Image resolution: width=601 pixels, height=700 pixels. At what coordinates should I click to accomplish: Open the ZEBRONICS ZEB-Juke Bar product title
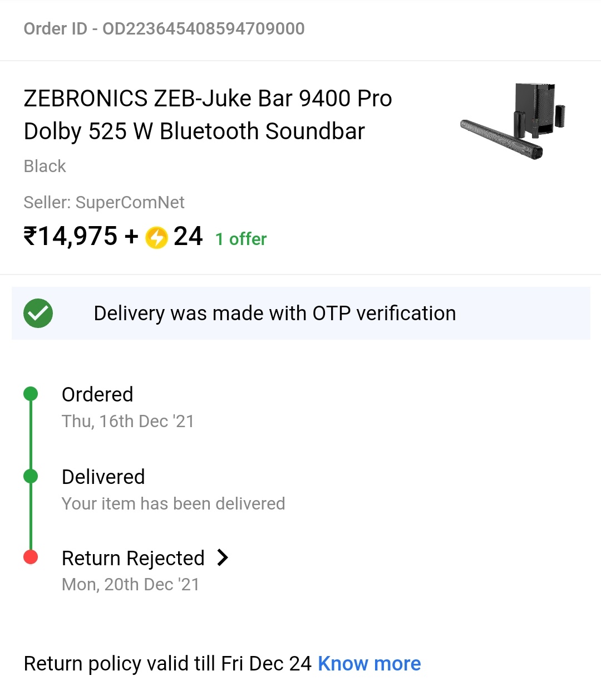[208, 115]
